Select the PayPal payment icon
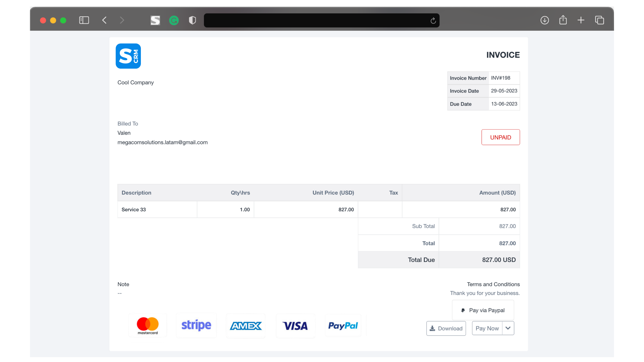This screenshot has width=644, height=362. (x=343, y=325)
